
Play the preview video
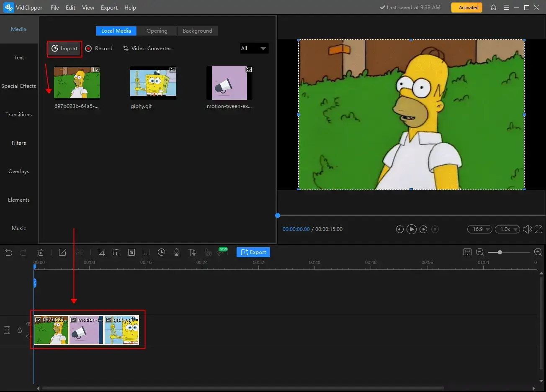pos(412,229)
